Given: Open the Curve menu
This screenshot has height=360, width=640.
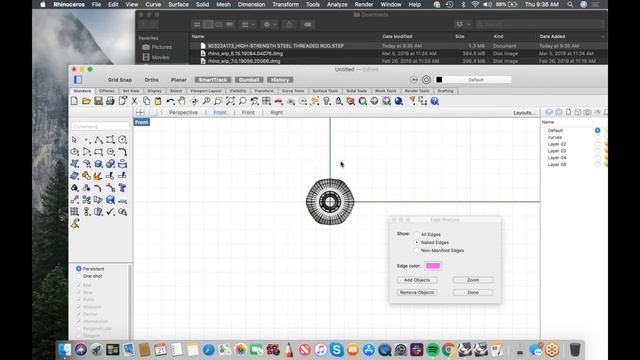Looking at the screenshot, I should pos(153,4).
